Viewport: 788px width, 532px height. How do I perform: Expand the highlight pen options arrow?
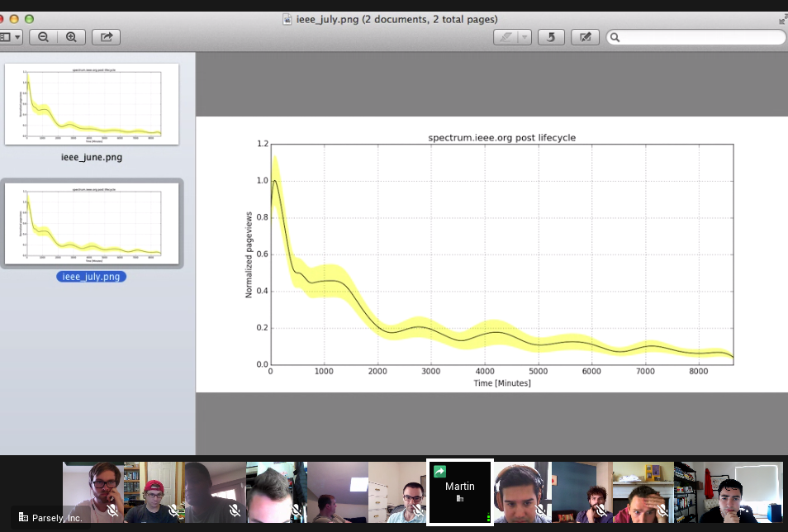click(525, 37)
